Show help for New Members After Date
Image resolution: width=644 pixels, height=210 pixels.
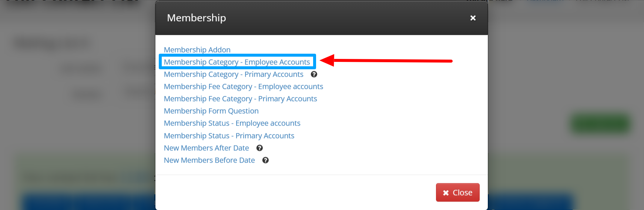click(259, 148)
